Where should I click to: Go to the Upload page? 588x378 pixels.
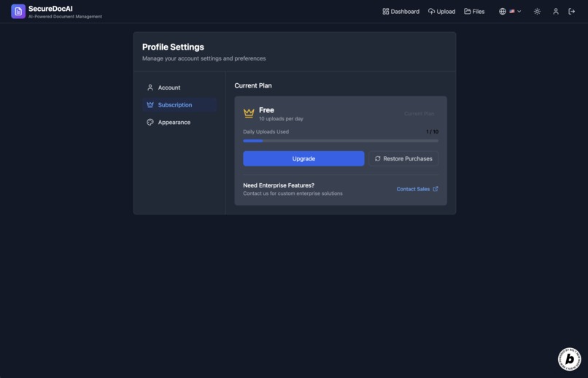(x=442, y=12)
